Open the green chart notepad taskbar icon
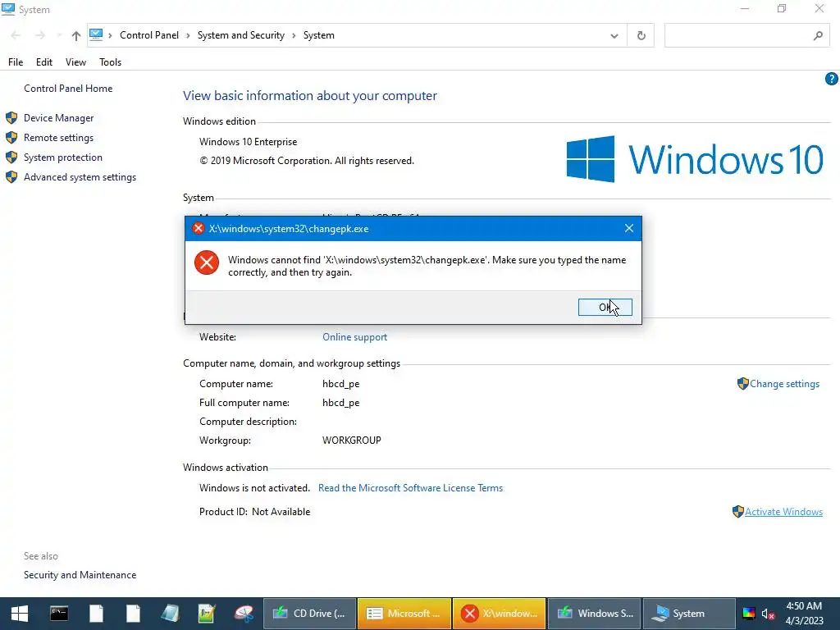 click(207, 614)
